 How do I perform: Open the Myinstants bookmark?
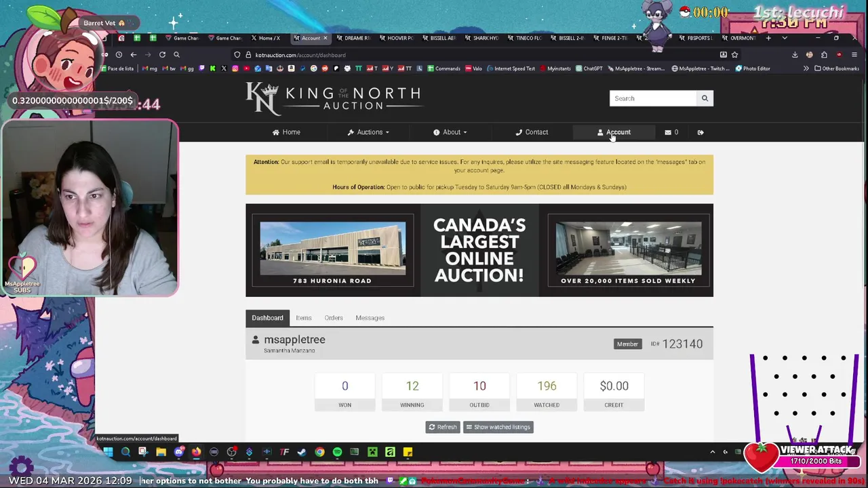coord(555,68)
